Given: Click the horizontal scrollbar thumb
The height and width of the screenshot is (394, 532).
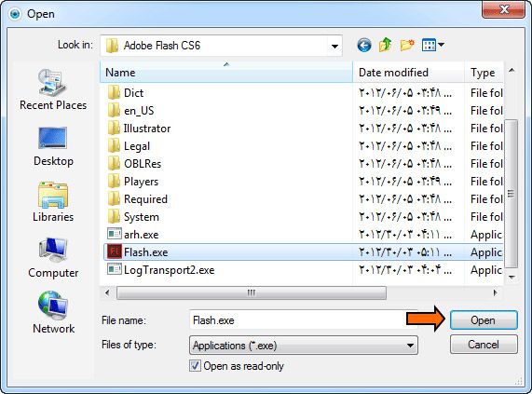Looking at the screenshot, I should pos(251,292).
